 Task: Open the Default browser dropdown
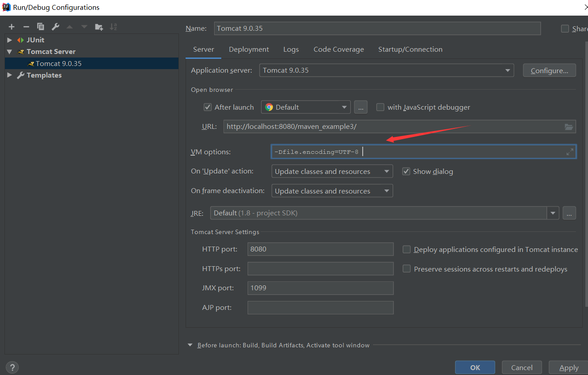click(x=306, y=107)
